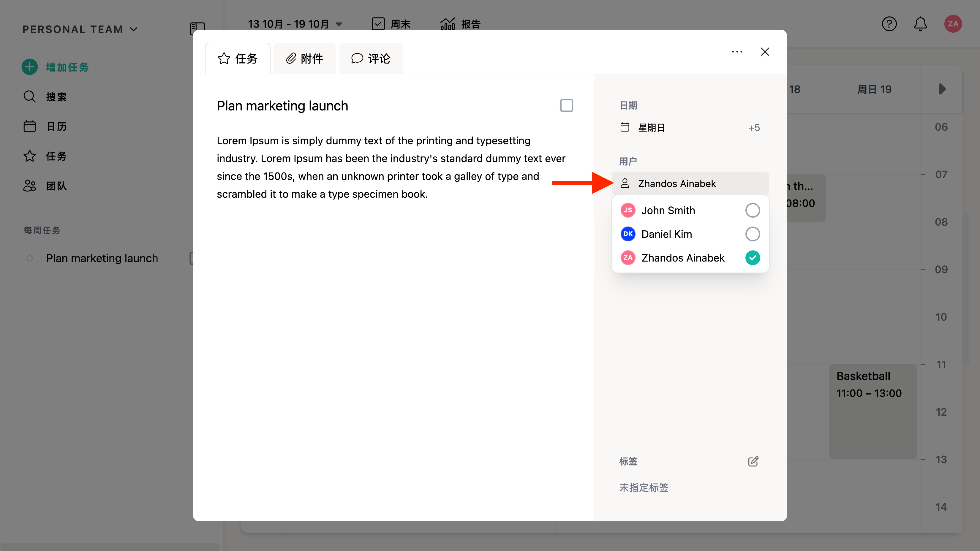Open Calendar in the sidebar
This screenshot has width=980, height=551.
56,126
